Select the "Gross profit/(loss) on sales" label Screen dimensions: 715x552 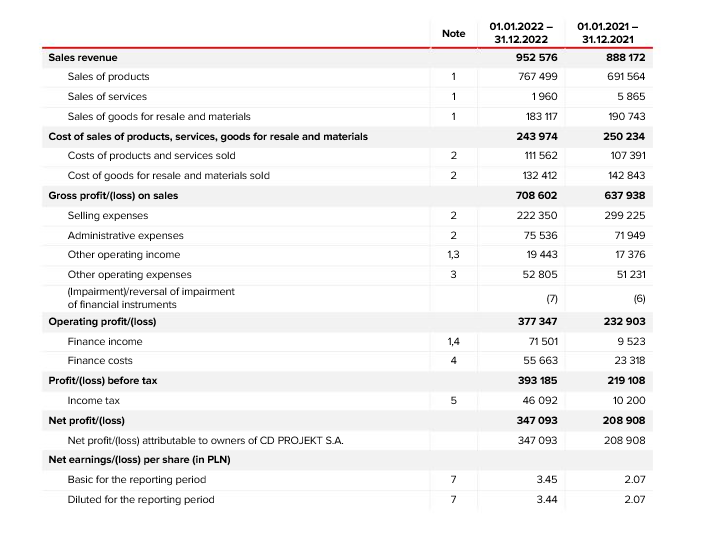coord(113,196)
